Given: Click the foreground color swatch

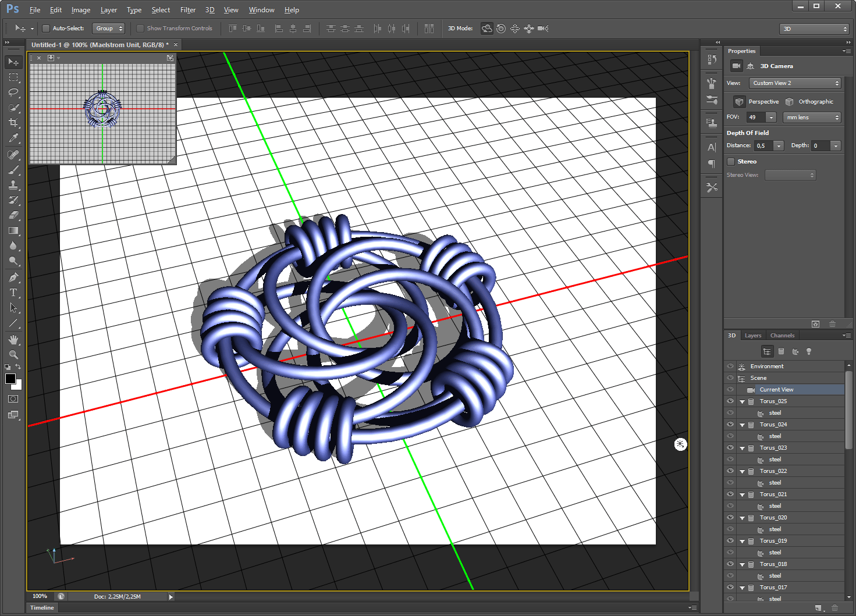Looking at the screenshot, I should [10, 379].
